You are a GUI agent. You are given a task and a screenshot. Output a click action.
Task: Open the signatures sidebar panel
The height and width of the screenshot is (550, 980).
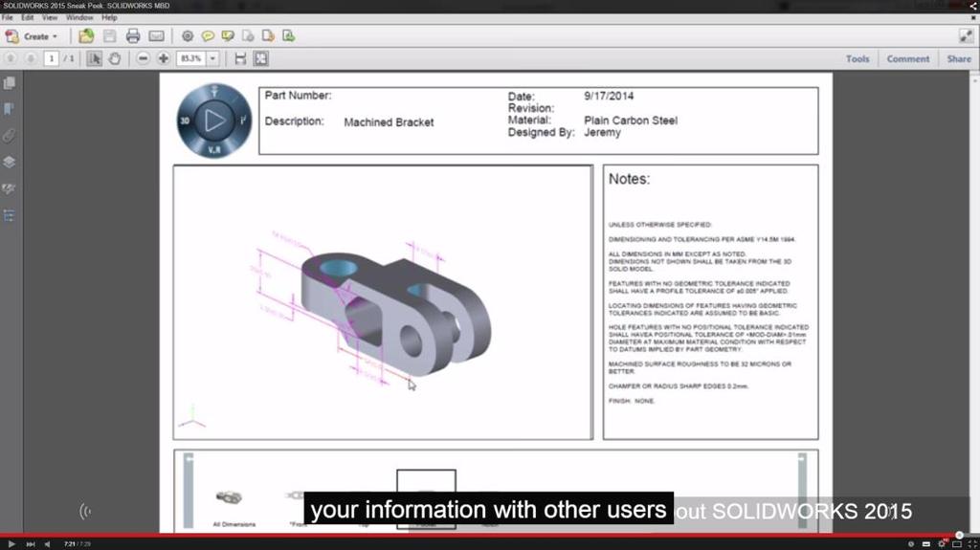click(10, 188)
